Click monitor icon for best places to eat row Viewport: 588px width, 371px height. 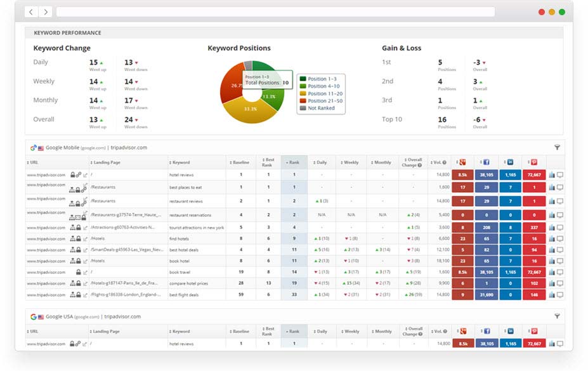coord(559,187)
